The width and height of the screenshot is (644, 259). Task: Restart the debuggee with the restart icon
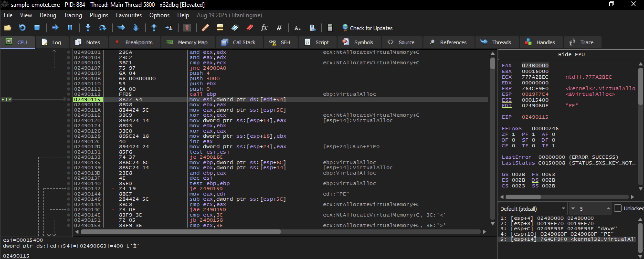point(22,28)
